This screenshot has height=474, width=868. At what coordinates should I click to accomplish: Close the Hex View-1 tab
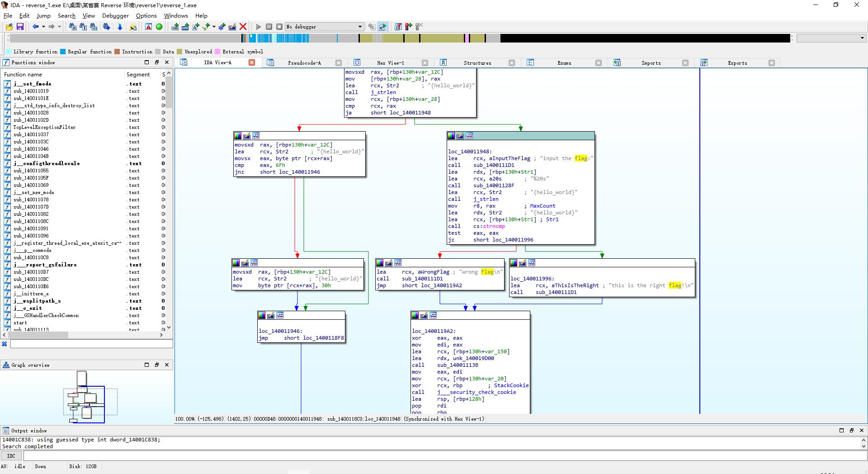pyautogui.click(x=425, y=63)
